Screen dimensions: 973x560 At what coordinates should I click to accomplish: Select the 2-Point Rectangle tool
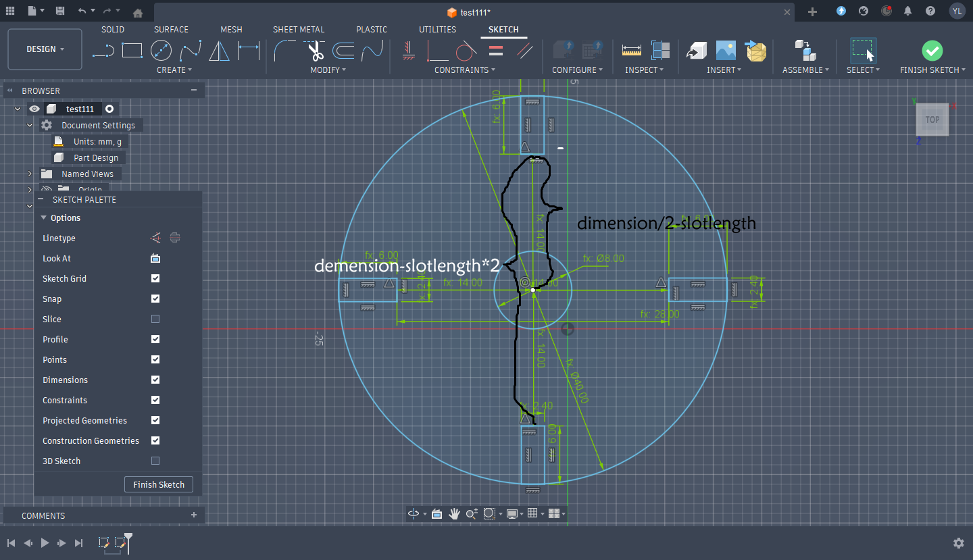[132, 50]
